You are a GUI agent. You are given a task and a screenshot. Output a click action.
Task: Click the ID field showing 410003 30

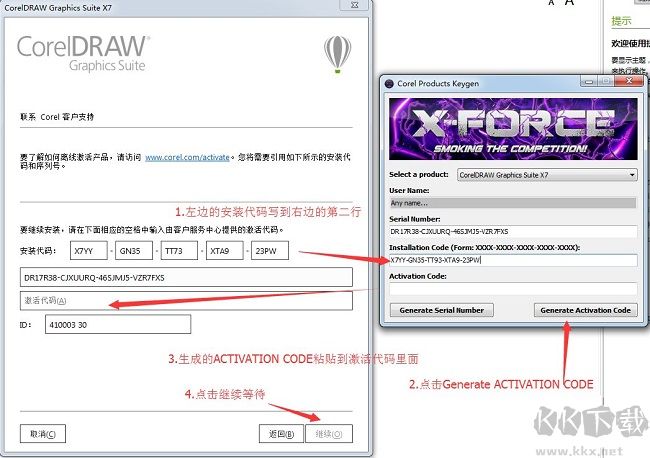point(118,325)
